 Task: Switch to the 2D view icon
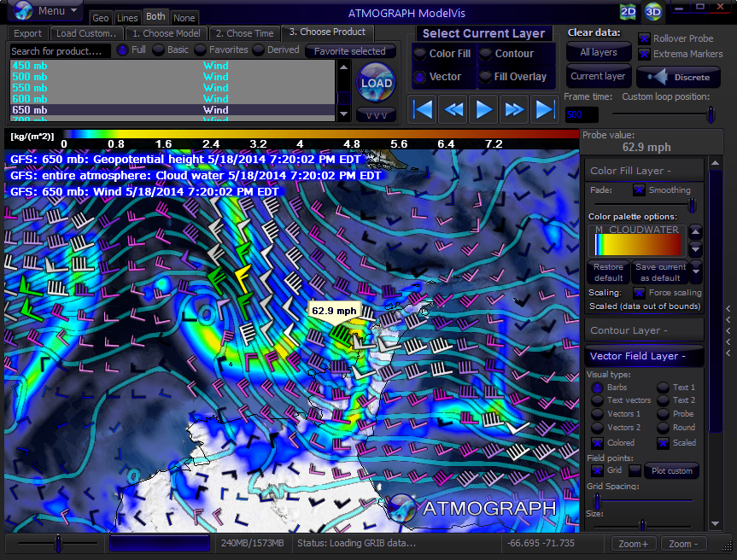tap(628, 12)
